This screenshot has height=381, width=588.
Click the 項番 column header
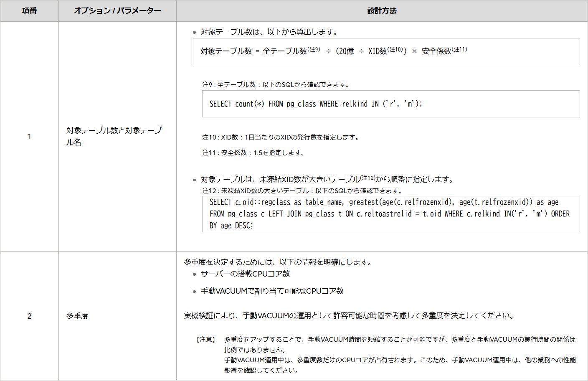pyautogui.click(x=29, y=11)
